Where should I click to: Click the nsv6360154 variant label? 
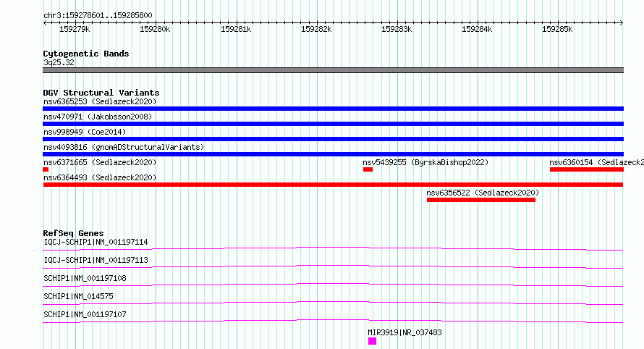click(x=596, y=162)
